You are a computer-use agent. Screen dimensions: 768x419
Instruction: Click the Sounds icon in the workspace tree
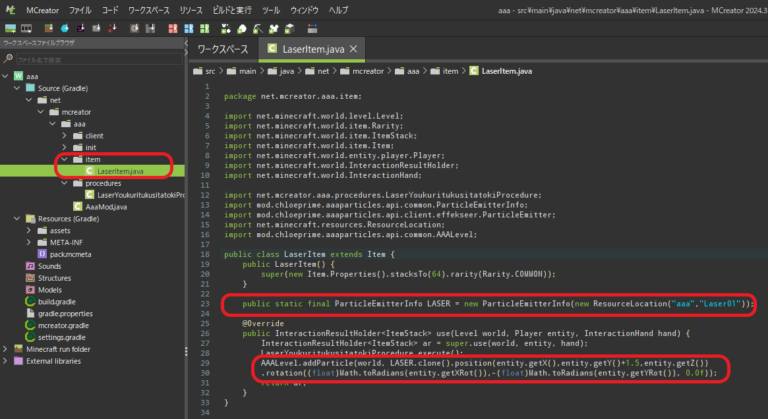[29, 266]
